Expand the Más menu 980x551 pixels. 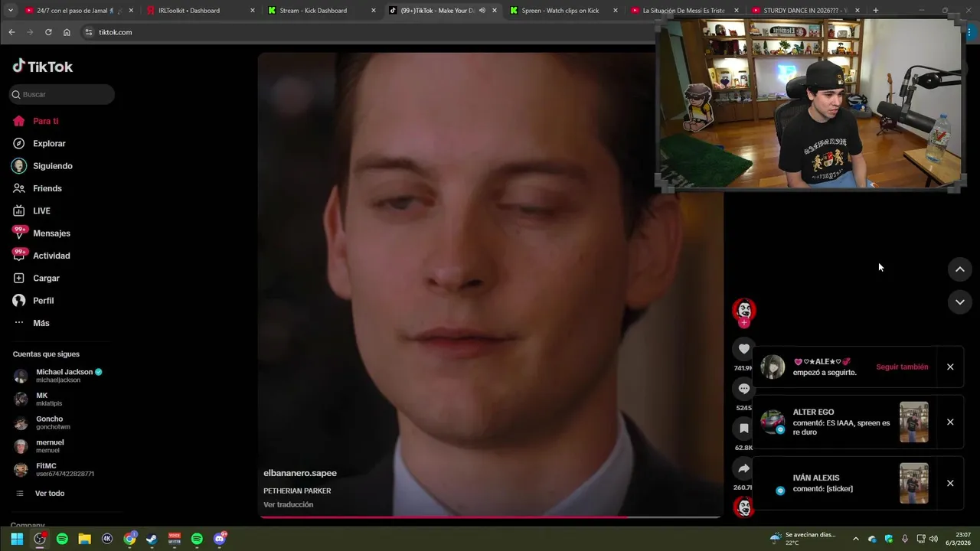[31, 323]
